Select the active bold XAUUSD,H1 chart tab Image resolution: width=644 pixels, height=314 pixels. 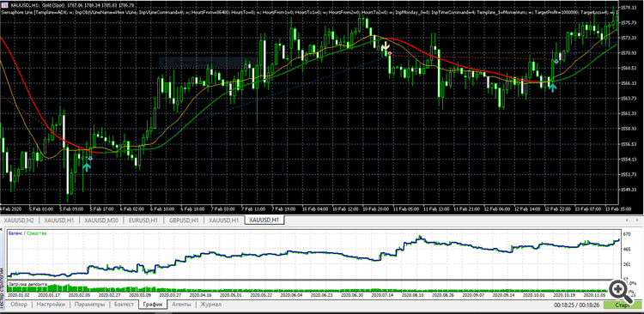click(264, 220)
